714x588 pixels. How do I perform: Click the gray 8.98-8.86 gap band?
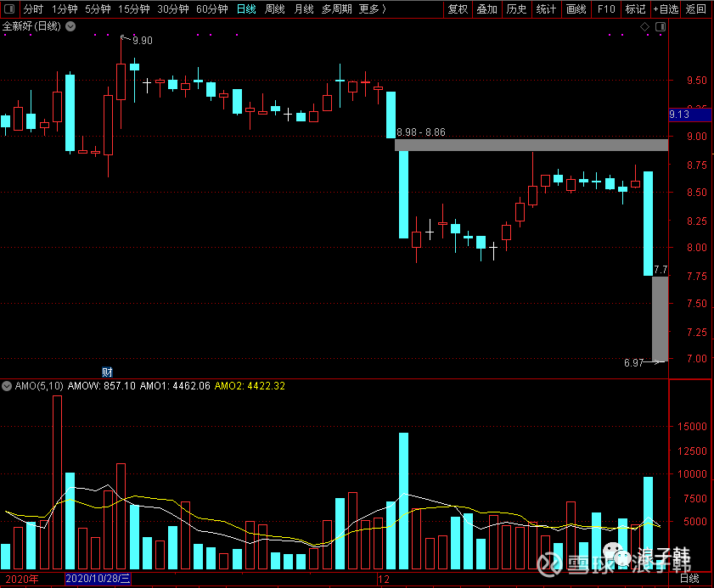pyautogui.click(x=531, y=145)
